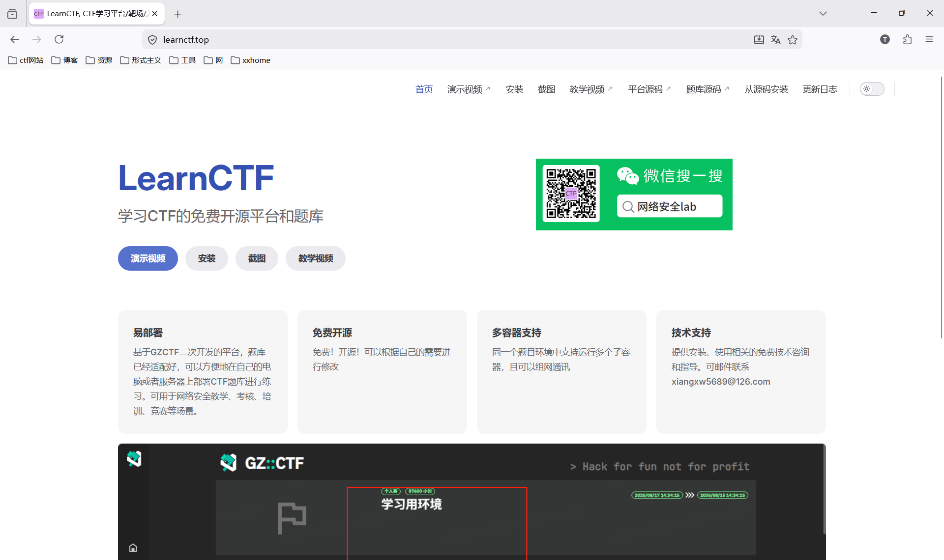
Task: Open the 工具 bookmarks folder
Action: click(183, 60)
